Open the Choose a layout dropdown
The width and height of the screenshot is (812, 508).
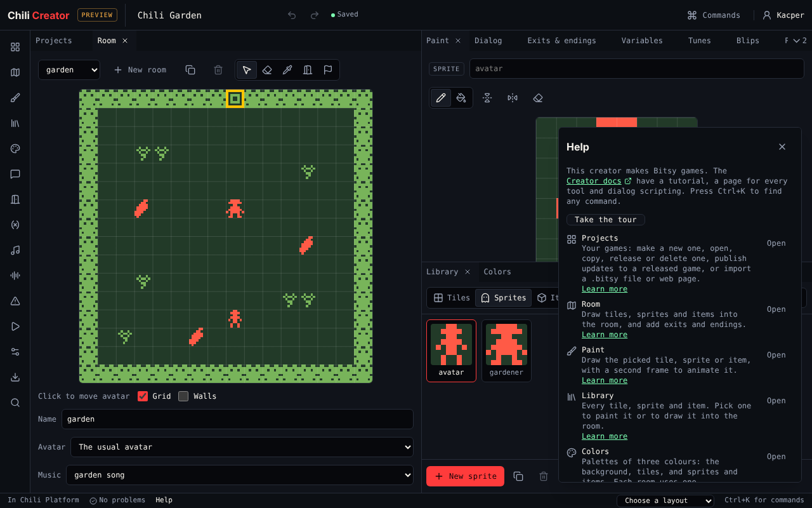665,500
